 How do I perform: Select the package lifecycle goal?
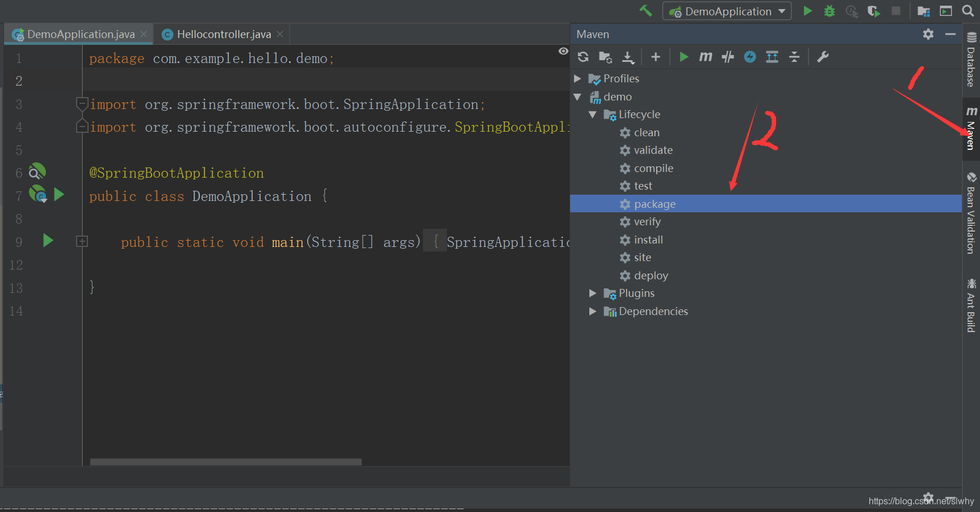[x=765, y=204]
